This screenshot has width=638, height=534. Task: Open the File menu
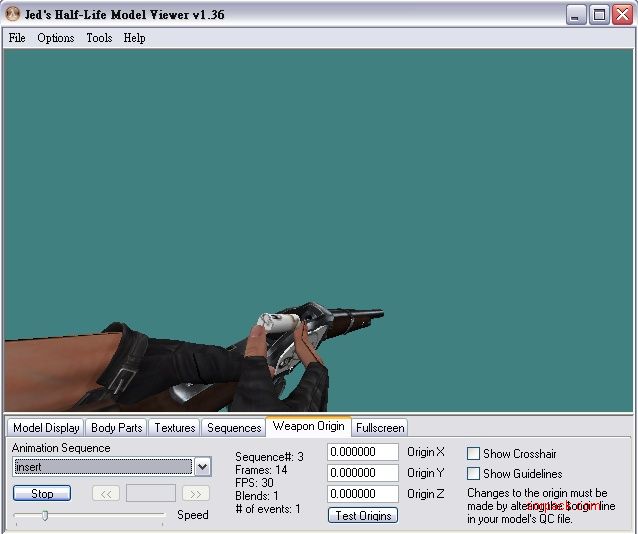(x=17, y=38)
